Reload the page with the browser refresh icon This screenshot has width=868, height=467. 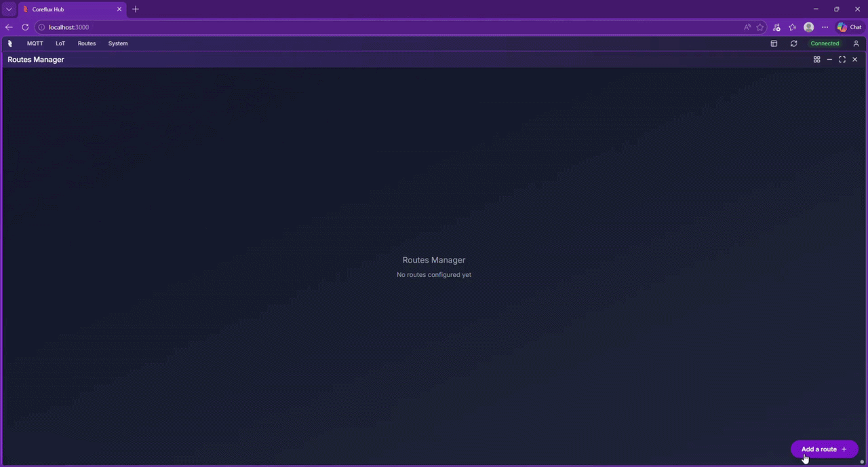click(x=25, y=27)
